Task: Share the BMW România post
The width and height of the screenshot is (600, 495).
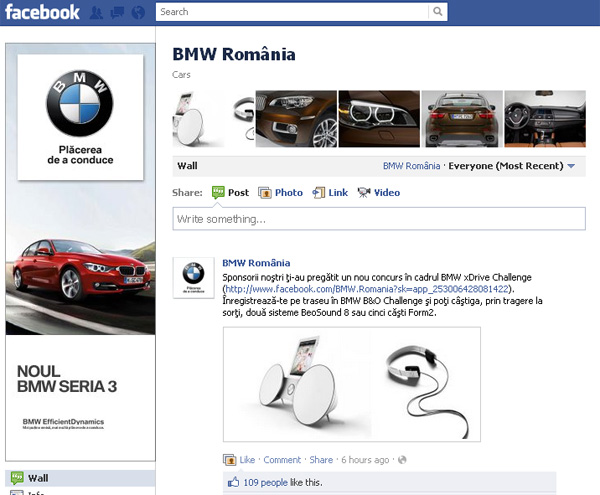Action: 321,460
